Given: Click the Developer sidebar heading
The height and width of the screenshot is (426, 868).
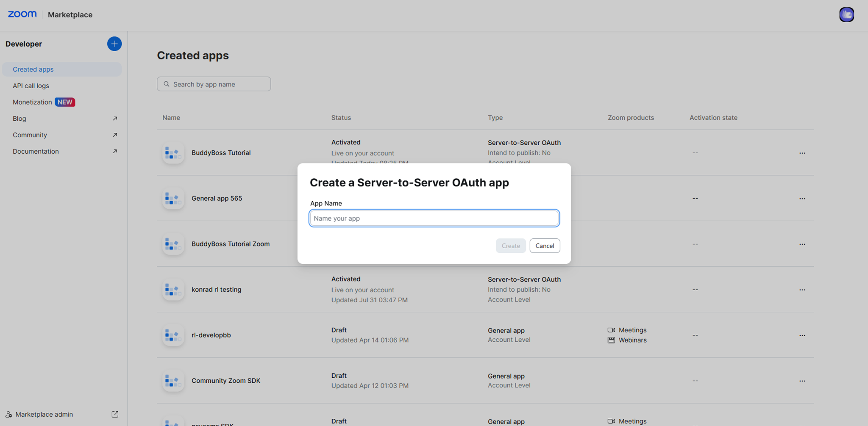Looking at the screenshot, I should (24, 44).
